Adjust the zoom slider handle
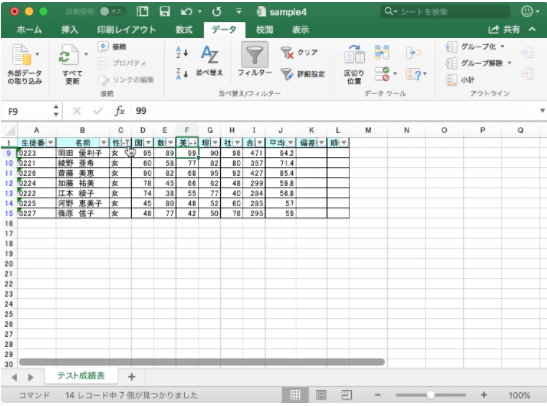 click(430, 395)
